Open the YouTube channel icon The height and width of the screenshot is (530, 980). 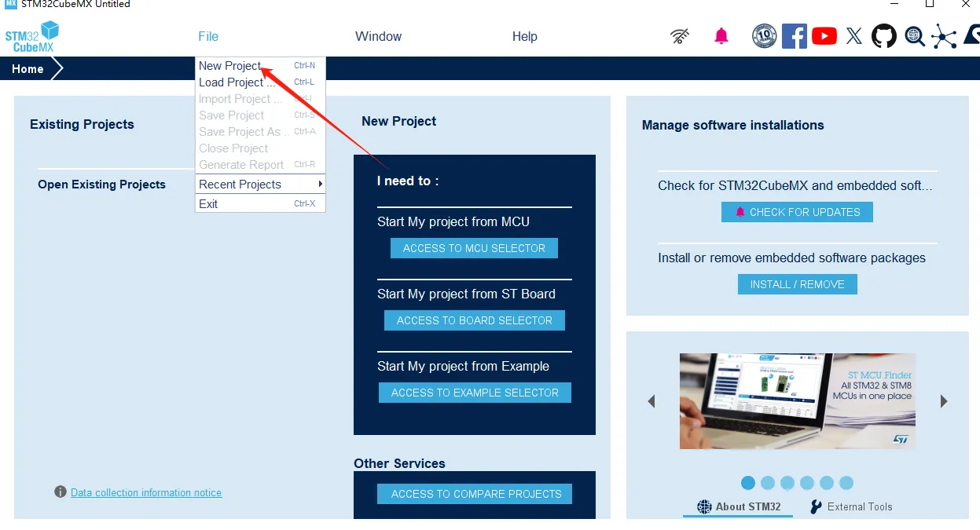pyautogui.click(x=824, y=36)
